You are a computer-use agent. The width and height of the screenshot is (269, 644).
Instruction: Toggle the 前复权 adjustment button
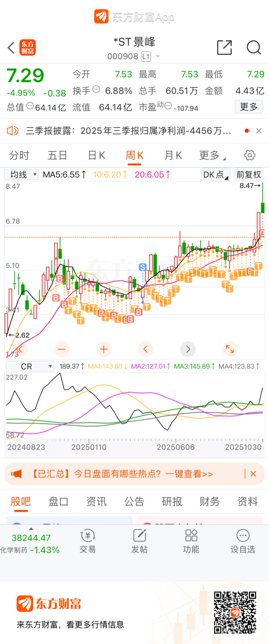pos(249,175)
